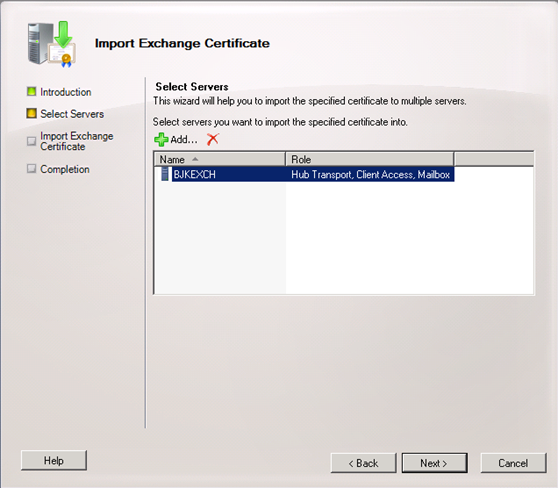Click the Name column sort arrow

pyautogui.click(x=195, y=159)
